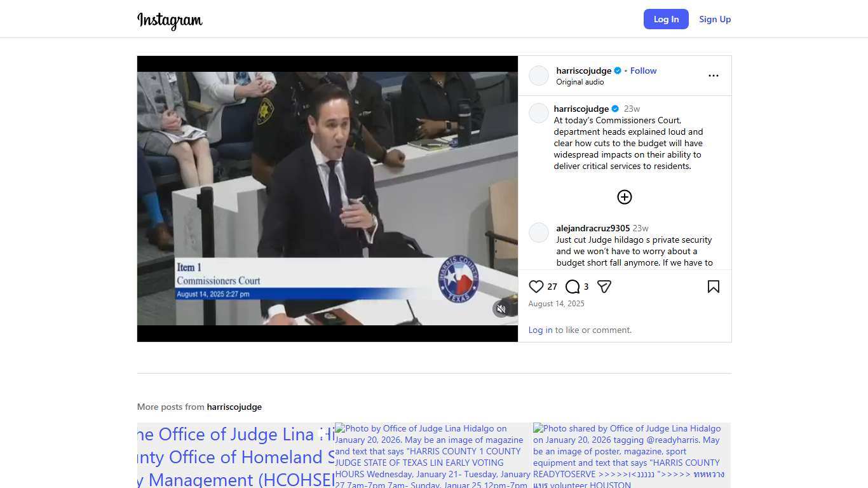Click the 'Log in' to like or comment link
The height and width of the screenshot is (488, 868).
tap(540, 330)
